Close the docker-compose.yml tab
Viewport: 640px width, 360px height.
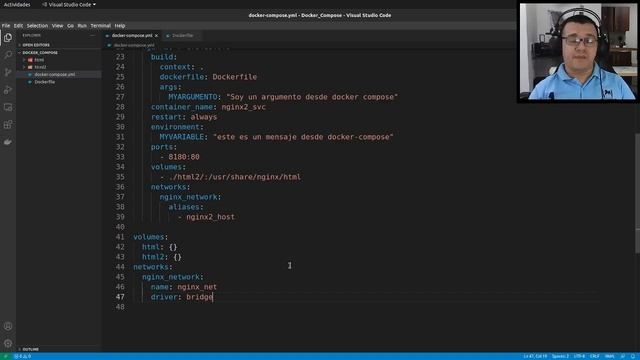tap(156, 36)
